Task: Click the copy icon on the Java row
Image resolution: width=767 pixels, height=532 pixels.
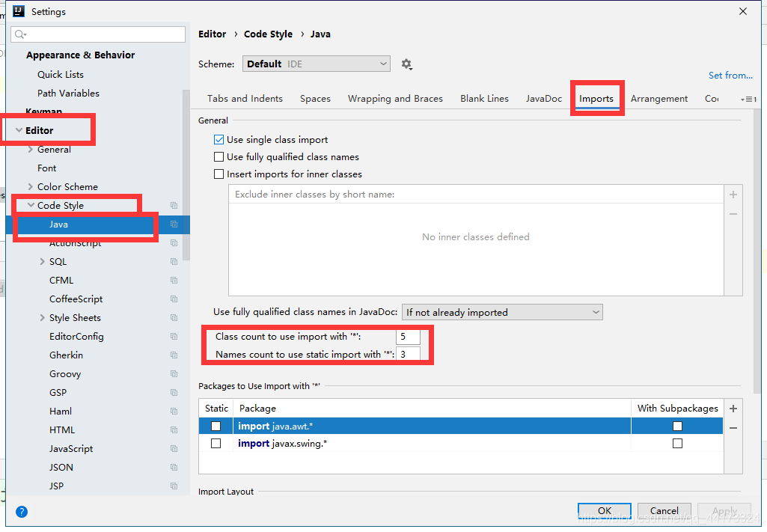Action: pos(174,224)
